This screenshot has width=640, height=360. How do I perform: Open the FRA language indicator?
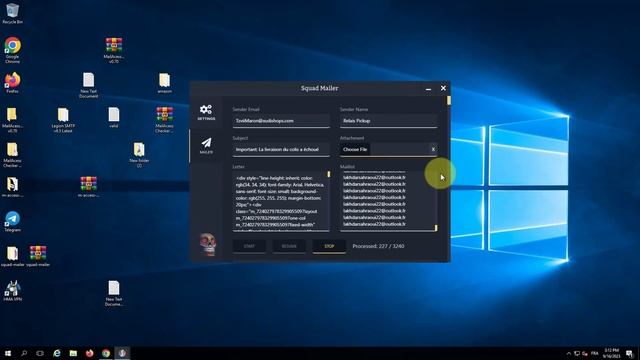coord(595,353)
